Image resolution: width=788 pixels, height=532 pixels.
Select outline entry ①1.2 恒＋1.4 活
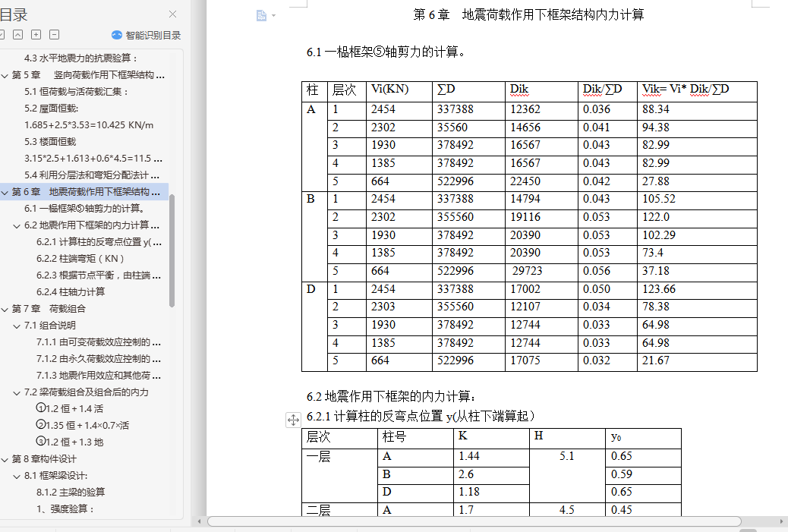[x=70, y=408]
